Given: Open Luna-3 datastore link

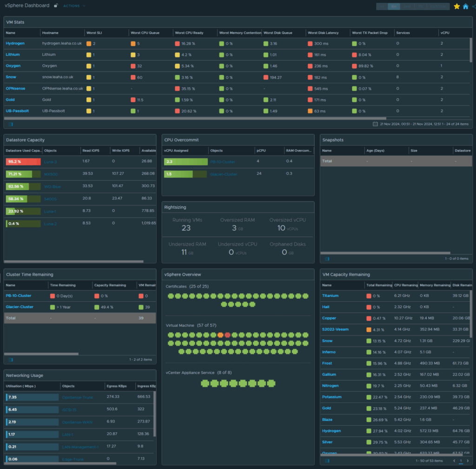Looking at the screenshot, I should coord(50,162).
